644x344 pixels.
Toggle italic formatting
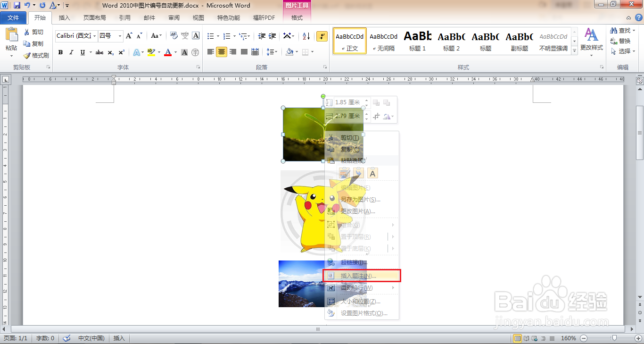(71, 52)
